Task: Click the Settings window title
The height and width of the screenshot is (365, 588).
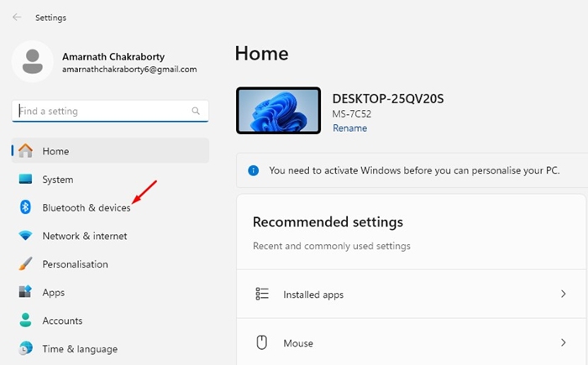Action: (50, 18)
